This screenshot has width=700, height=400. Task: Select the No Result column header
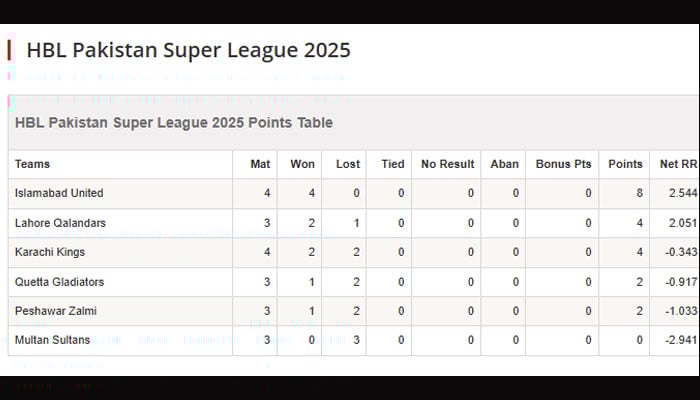click(447, 164)
